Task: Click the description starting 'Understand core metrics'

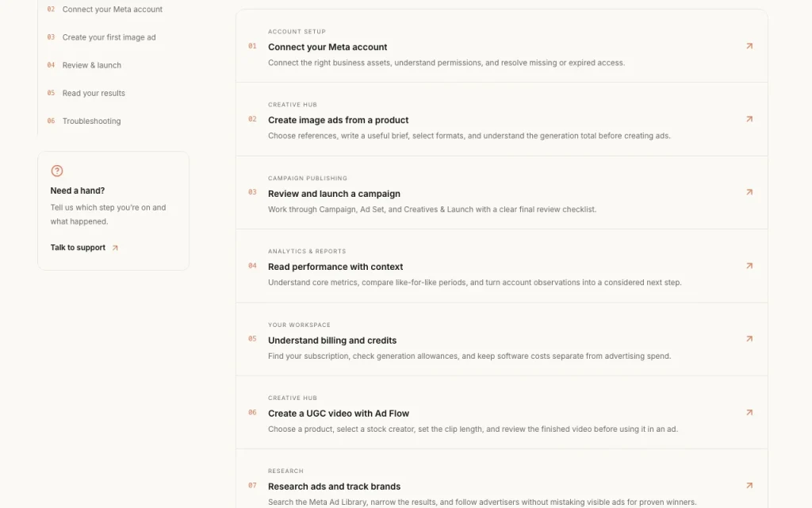Action: [474, 283]
